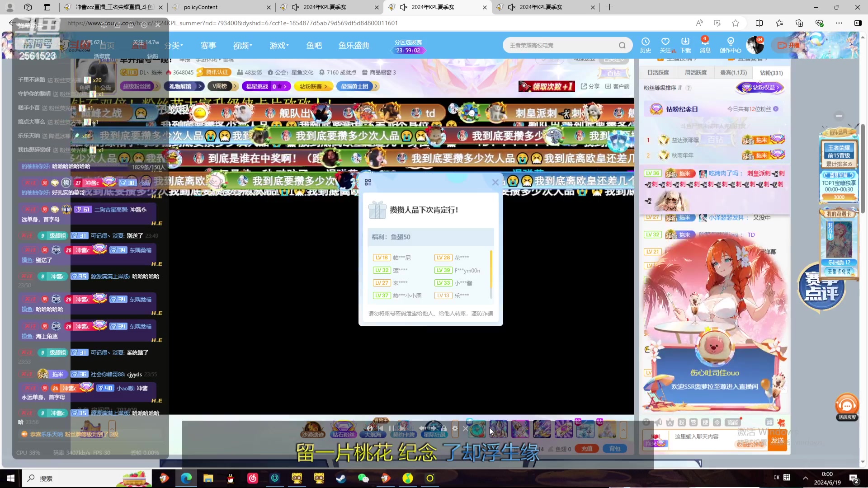Open Windows Start menu

pos(10,478)
